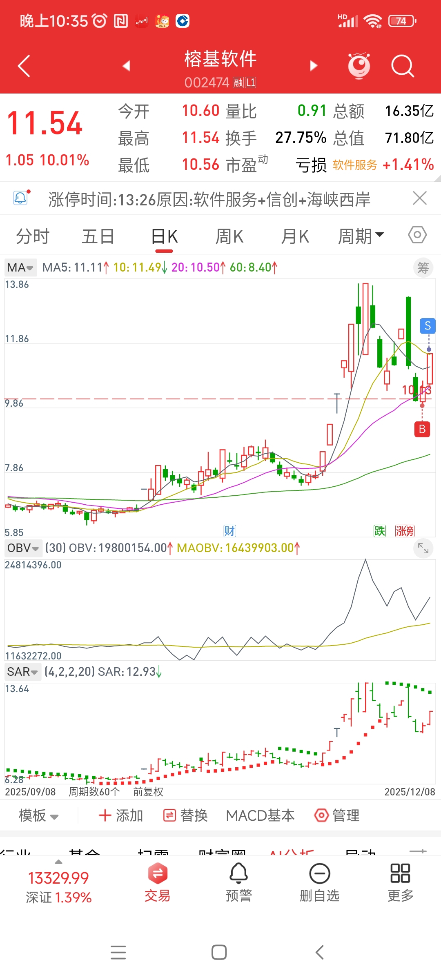Tap 前复权 adjustment setting
Image resolution: width=441 pixels, height=980 pixels.
tap(148, 792)
